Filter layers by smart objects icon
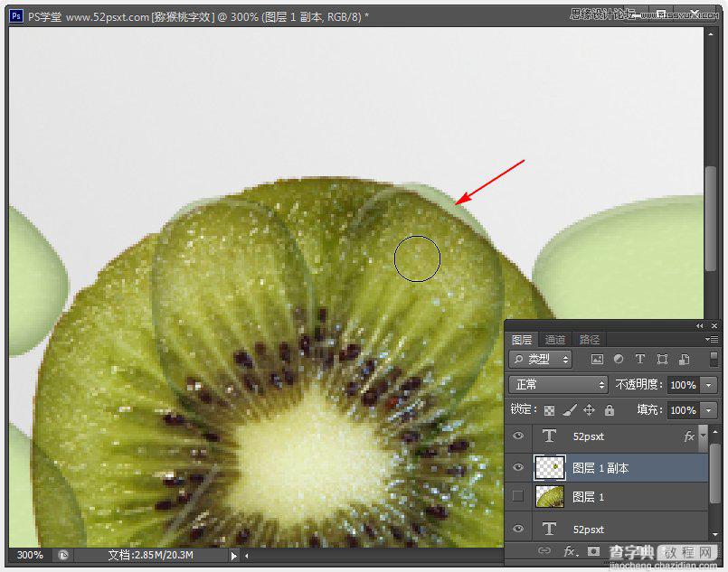The height and width of the screenshot is (572, 728). coord(684,359)
